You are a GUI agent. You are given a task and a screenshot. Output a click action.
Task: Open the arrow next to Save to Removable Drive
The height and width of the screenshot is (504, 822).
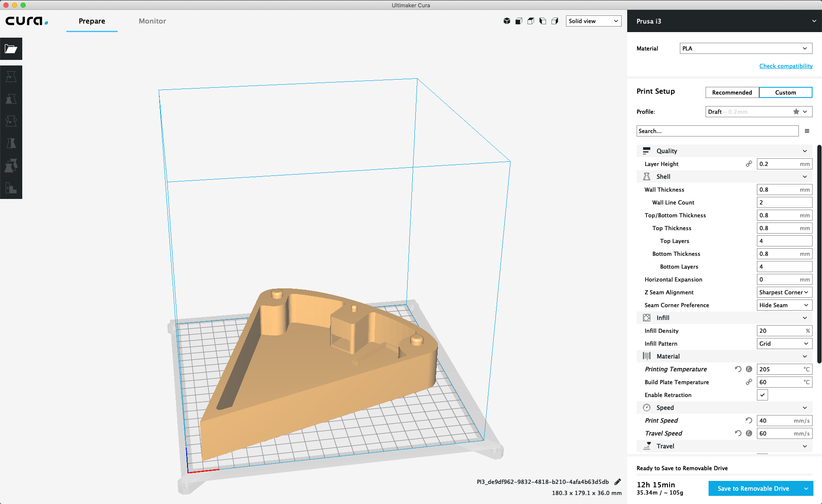(806, 489)
